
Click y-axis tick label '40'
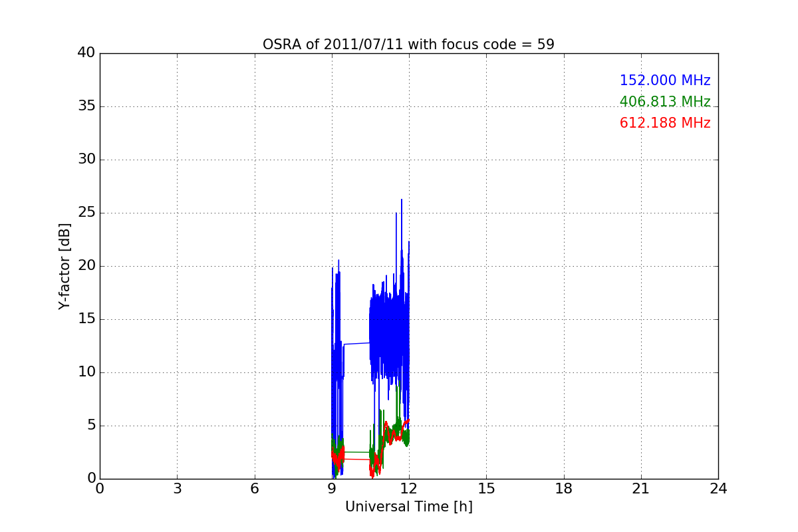point(86,53)
